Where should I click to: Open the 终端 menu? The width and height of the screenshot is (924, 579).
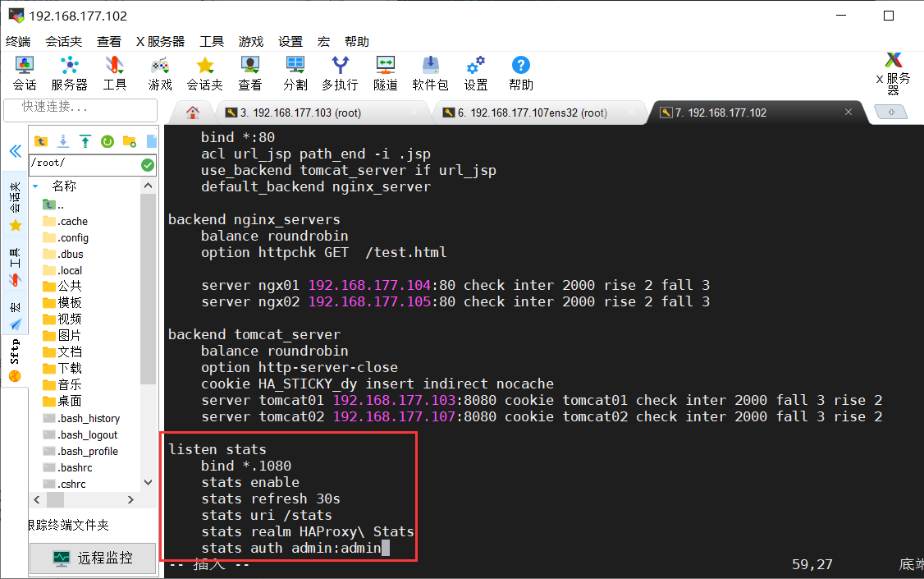pos(18,41)
